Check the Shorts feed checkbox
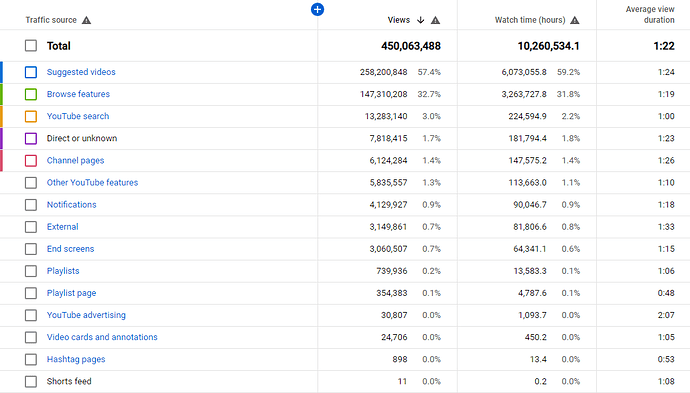This screenshot has height=393, width=690. [31, 381]
